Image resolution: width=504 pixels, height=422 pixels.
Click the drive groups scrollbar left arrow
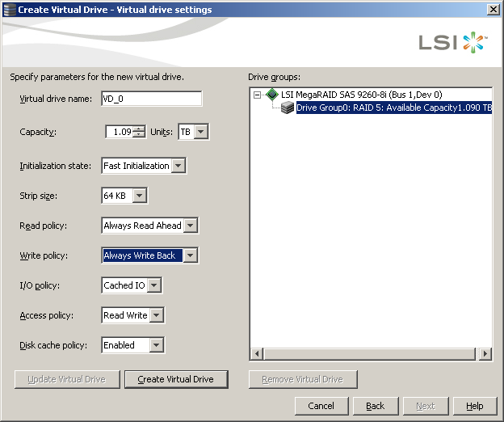[x=257, y=354]
